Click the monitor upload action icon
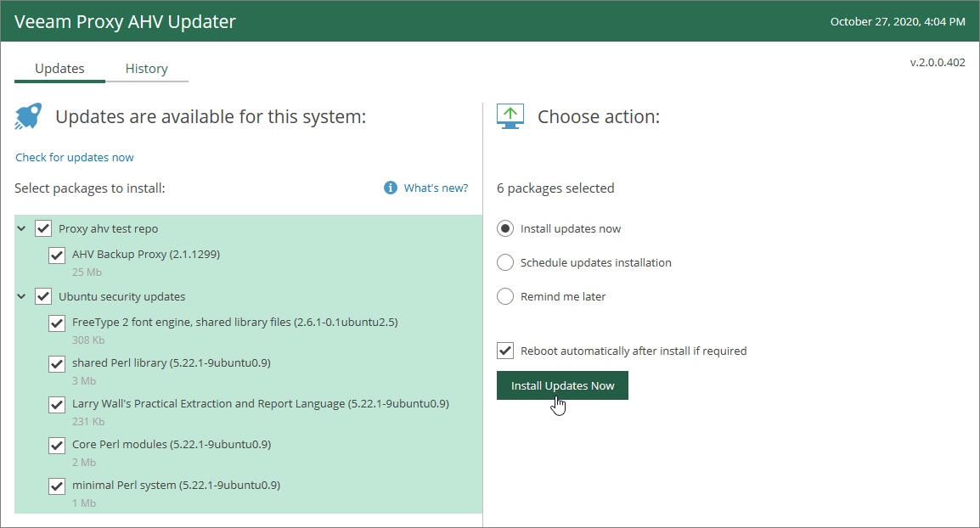 coord(510,116)
